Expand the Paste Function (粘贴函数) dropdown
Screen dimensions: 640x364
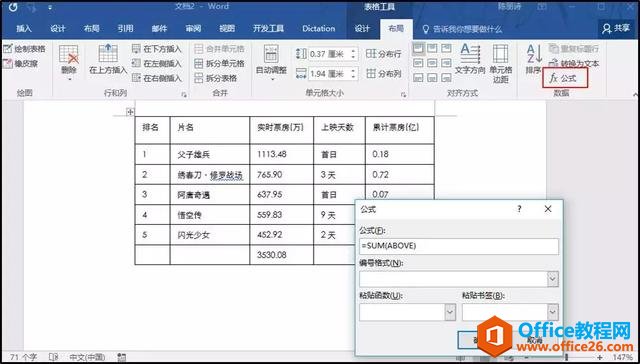450,312
